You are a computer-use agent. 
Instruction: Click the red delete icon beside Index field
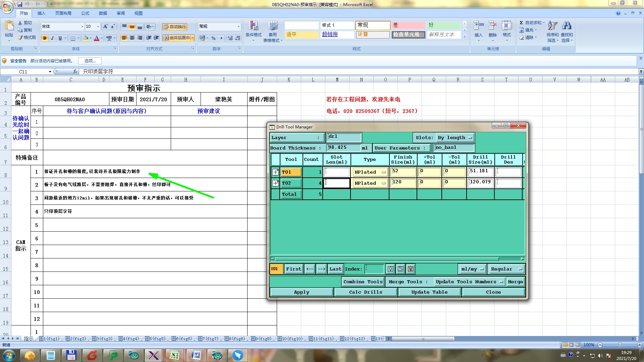[x=411, y=269]
